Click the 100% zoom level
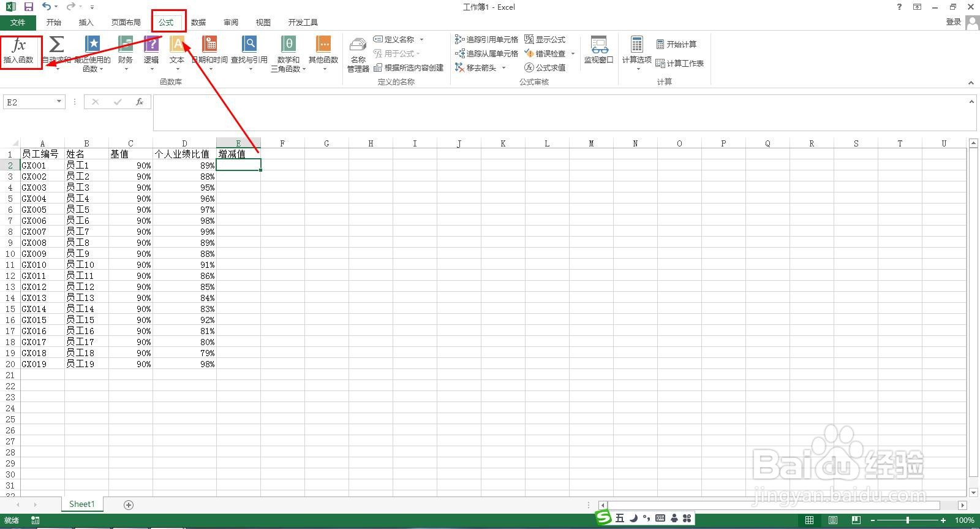 pos(965,520)
